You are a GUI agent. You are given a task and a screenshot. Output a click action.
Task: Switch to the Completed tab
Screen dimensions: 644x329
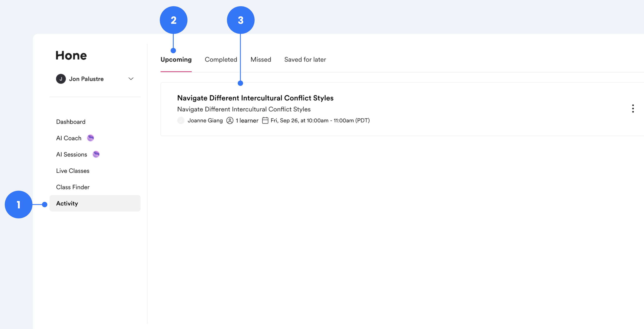tap(221, 60)
